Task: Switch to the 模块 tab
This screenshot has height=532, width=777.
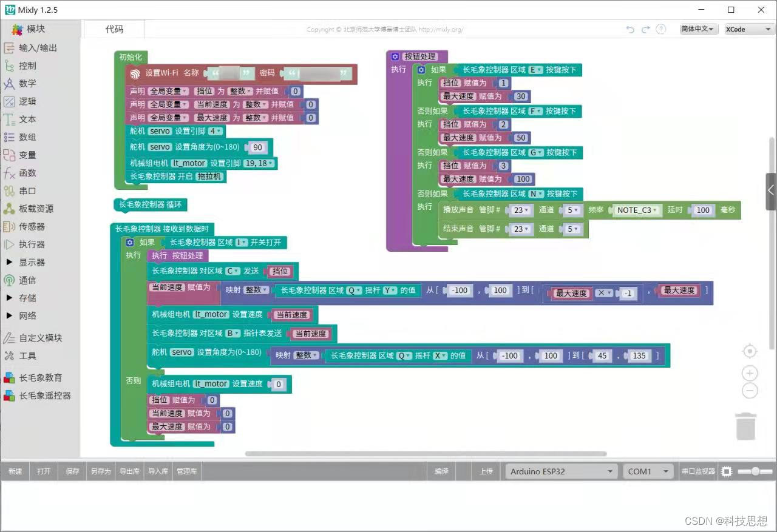Action: click(x=29, y=29)
